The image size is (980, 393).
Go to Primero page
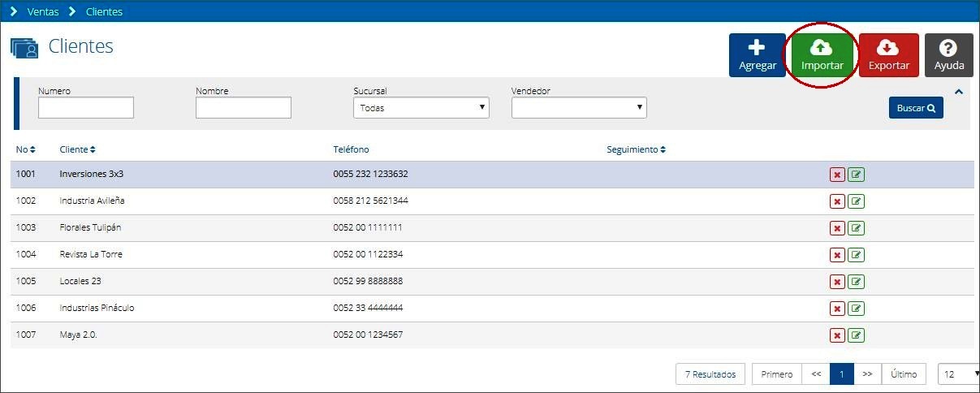[x=777, y=374]
